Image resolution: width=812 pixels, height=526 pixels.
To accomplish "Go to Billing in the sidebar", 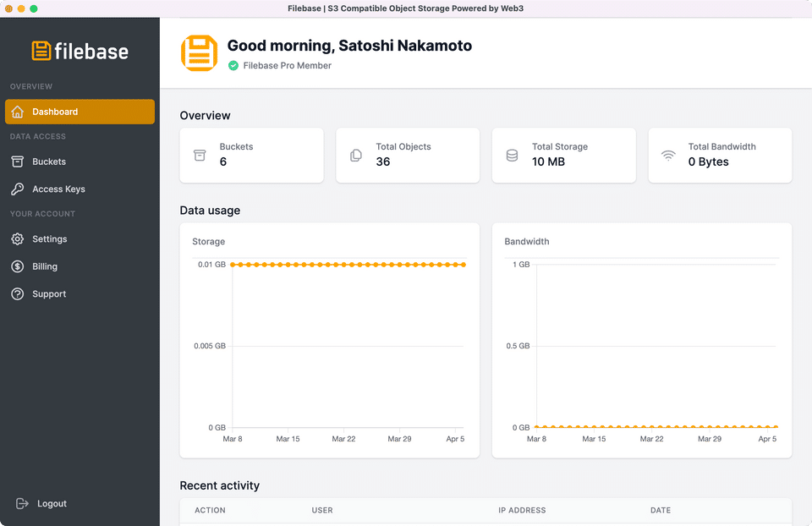I will (x=45, y=266).
